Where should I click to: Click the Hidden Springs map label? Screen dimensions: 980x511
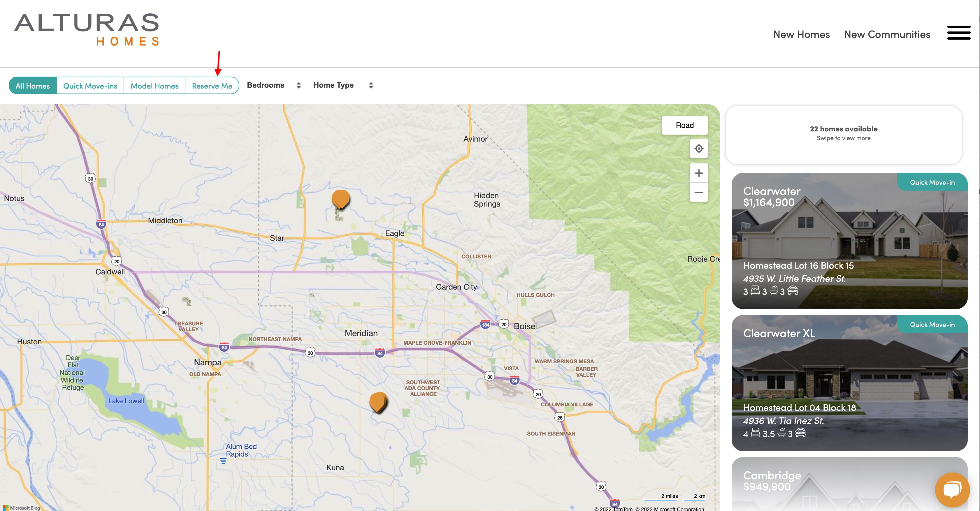tap(487, 200)
